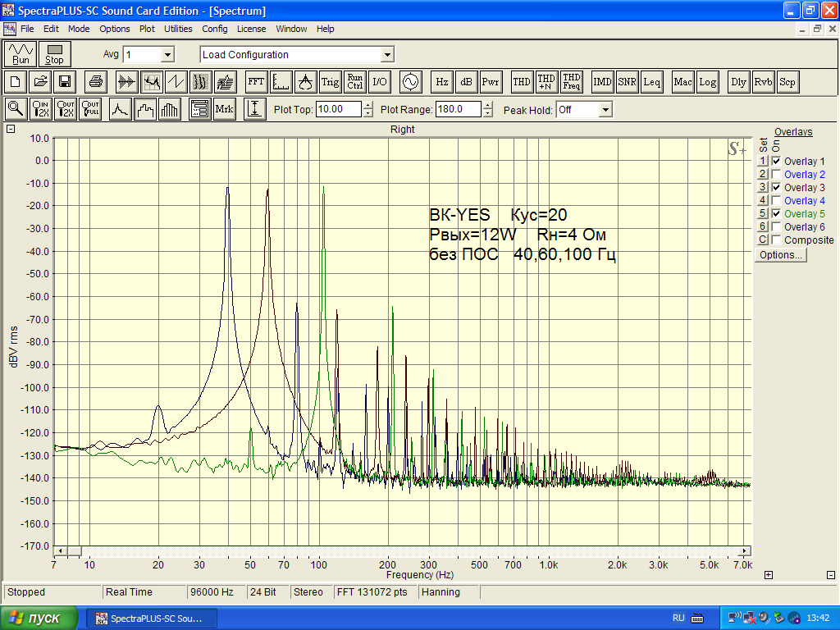840x630 pixels.
Task: Open the Plot menu
Action: pyautogui.click(x=147, y=29)
